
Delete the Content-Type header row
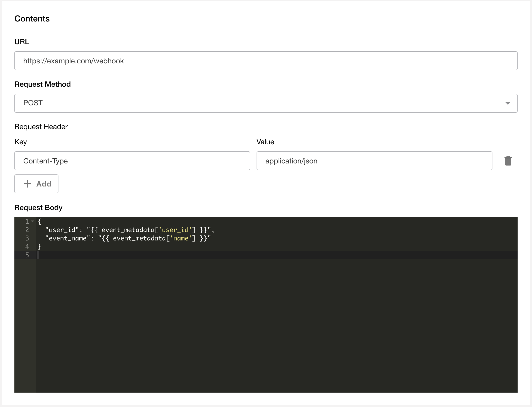point(508,161)
